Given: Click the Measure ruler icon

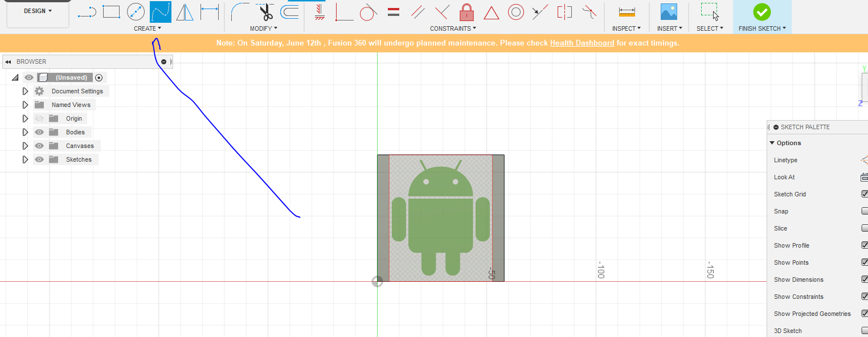Looking at the screenshot, I should [627, 11].
